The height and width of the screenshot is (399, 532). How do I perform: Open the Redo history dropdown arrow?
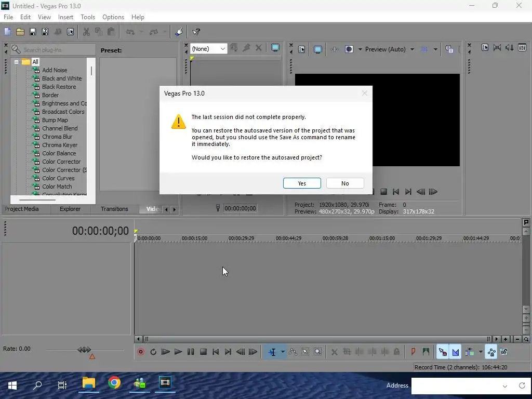click(x=165, y=32)
